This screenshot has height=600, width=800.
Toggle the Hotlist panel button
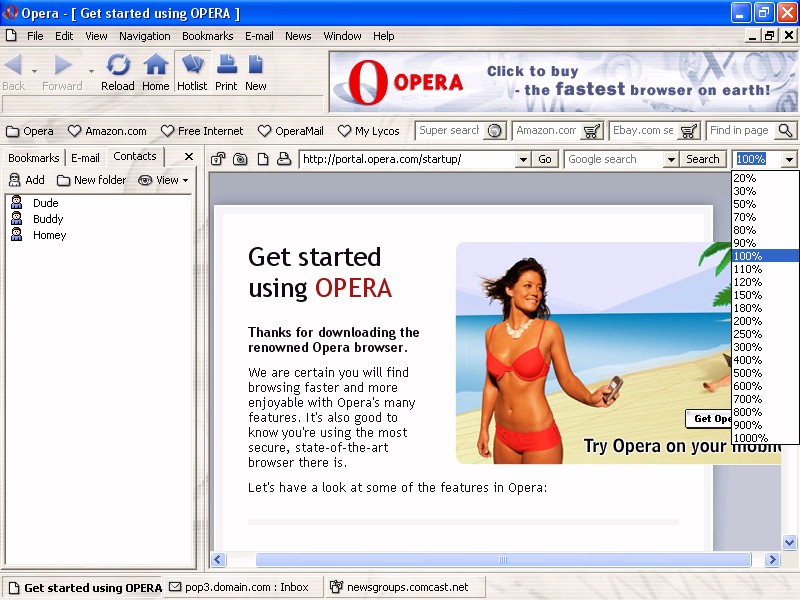click(x=192, y=72)
